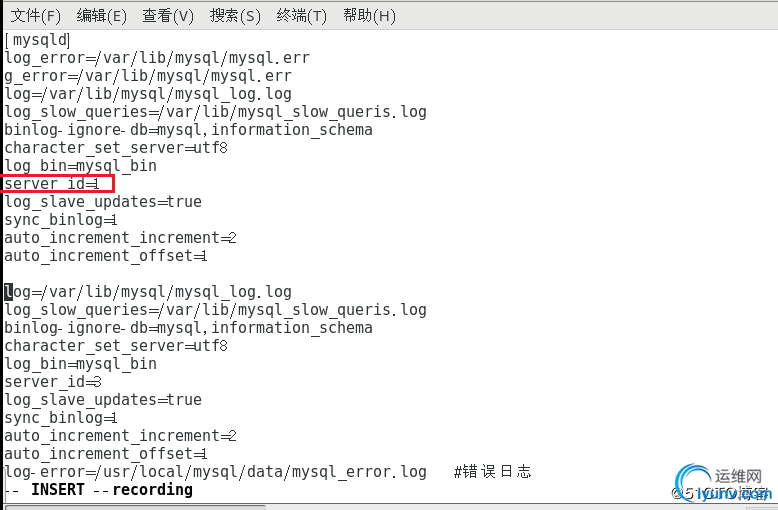Click the [mysqld] section header line

click(38, 40)
